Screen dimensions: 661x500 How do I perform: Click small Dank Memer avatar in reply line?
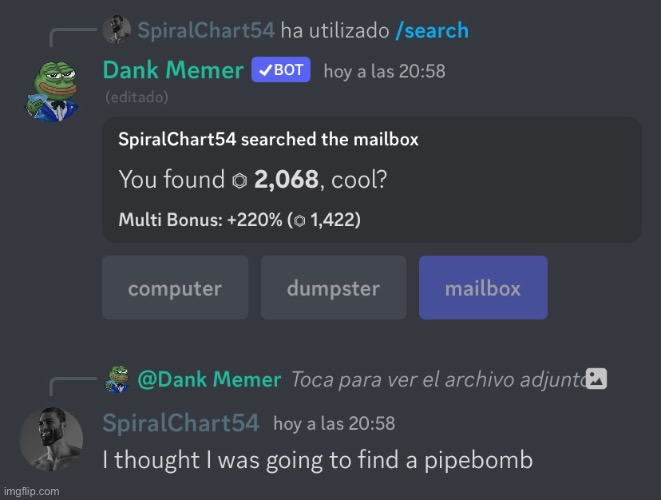[117, 379]
